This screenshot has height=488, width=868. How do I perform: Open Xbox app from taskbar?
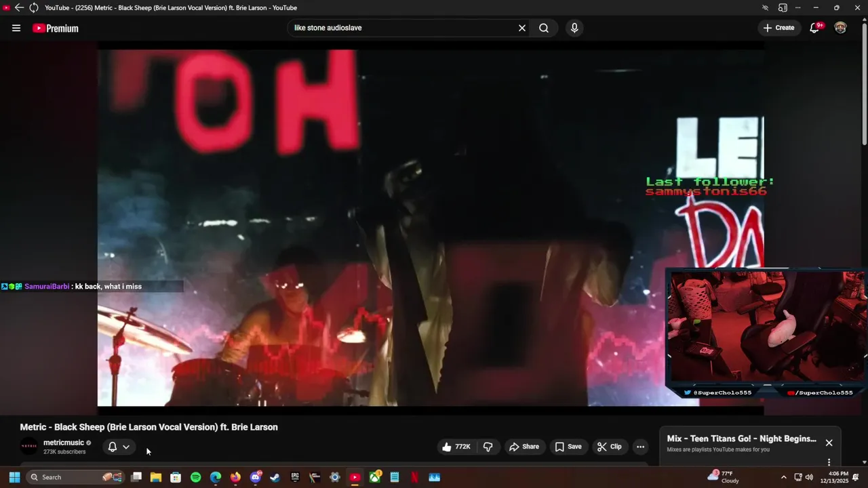click(x=375, y=477)
